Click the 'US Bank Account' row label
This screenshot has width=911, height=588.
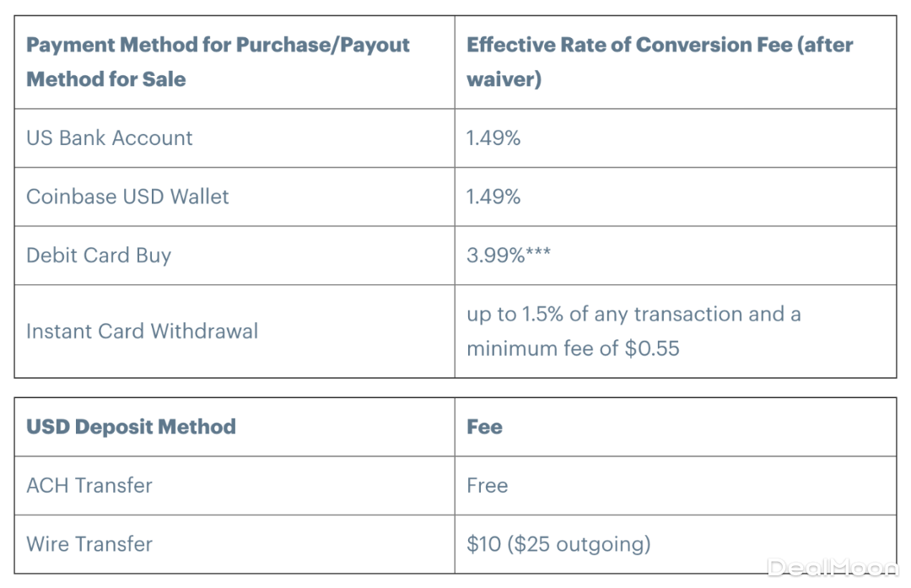coord(110,138)
